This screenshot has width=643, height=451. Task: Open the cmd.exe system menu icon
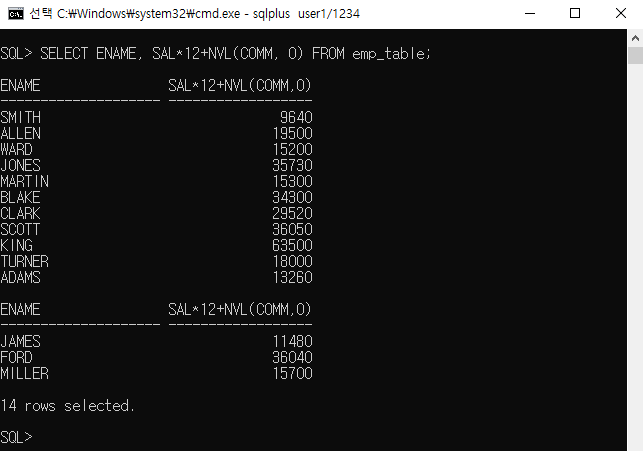point(16,14)
